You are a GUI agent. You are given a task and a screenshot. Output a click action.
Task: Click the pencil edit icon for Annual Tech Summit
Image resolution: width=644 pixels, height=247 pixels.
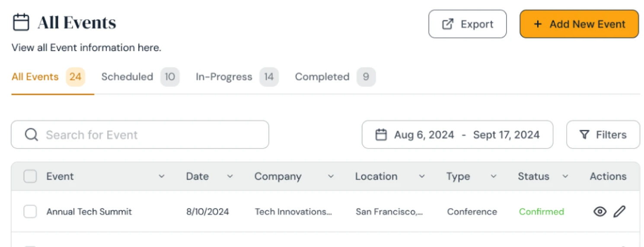(619, 212)
